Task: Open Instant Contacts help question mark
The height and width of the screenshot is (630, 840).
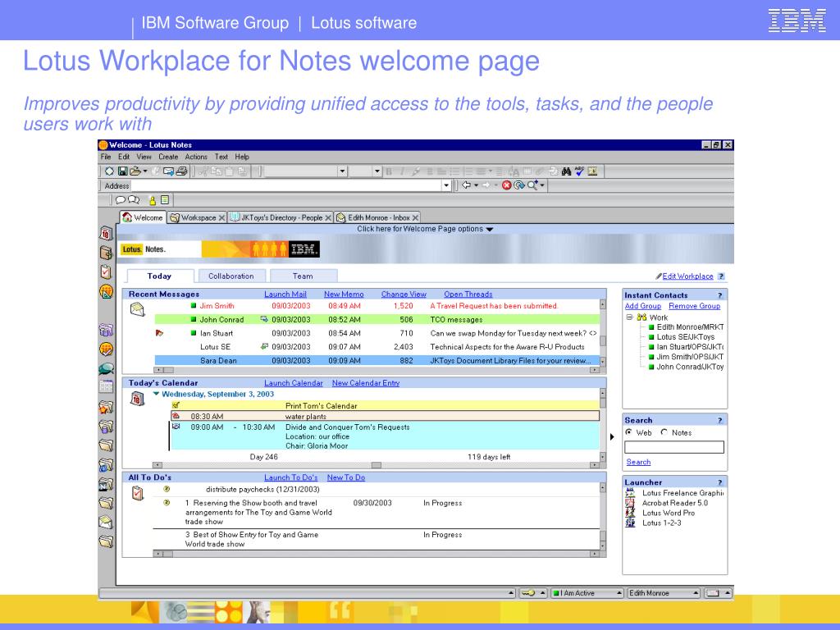Action: pos(720,295)
